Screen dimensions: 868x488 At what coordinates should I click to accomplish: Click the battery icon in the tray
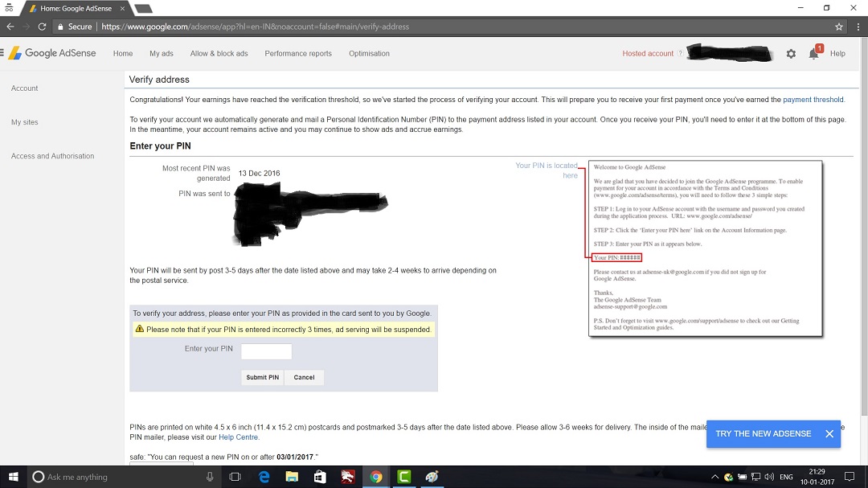pyautogui.click(x=743, y=477)
